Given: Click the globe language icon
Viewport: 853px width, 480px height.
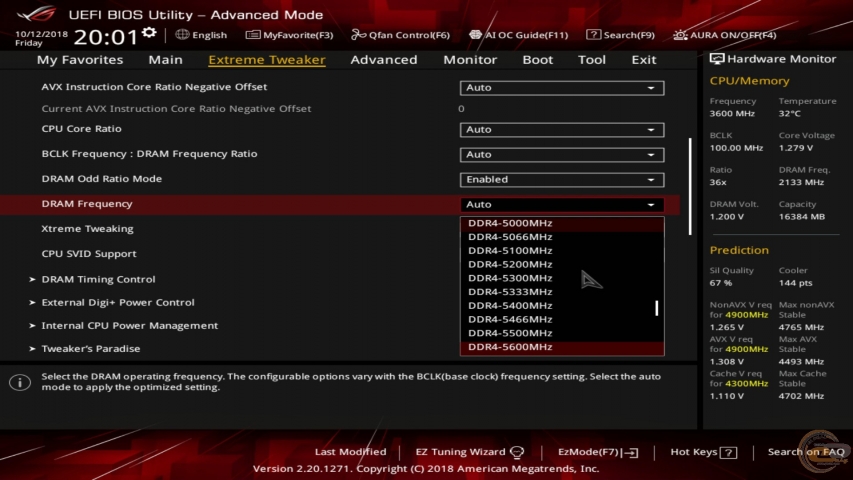Looking at the screenshot, I should [x=182, y=34].
